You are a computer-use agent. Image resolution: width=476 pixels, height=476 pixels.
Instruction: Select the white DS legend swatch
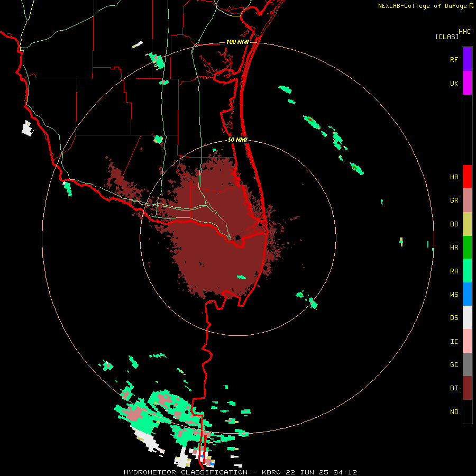(467, 317)
